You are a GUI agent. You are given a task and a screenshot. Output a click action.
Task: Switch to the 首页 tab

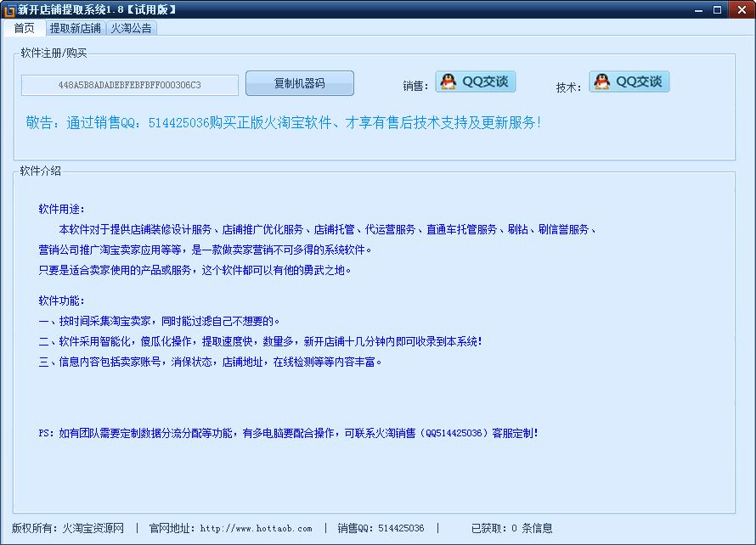[x=25, y=28]
